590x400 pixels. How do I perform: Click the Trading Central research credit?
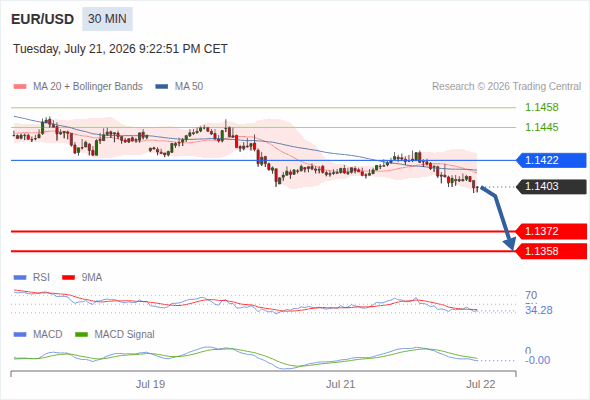506,87
